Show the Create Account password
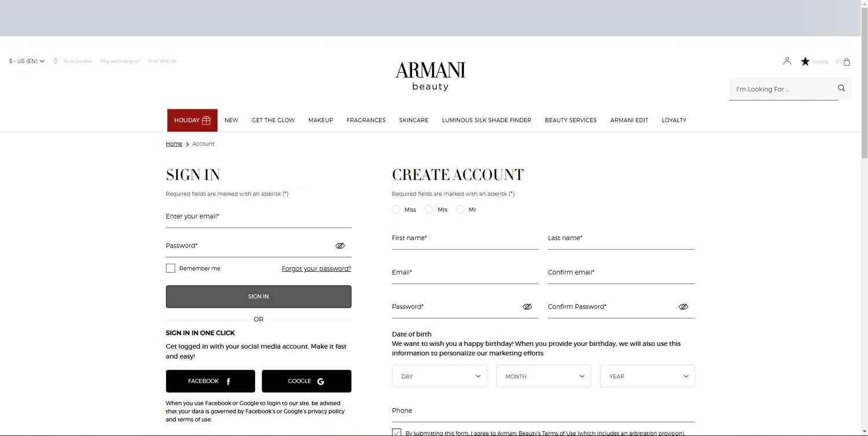This screenshot has height=436, width=868. [527, 307]
